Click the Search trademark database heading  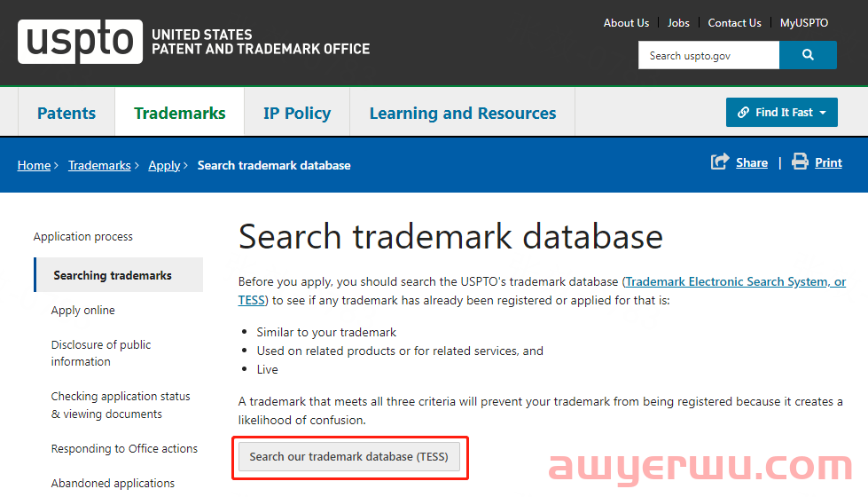pos(450,237)
